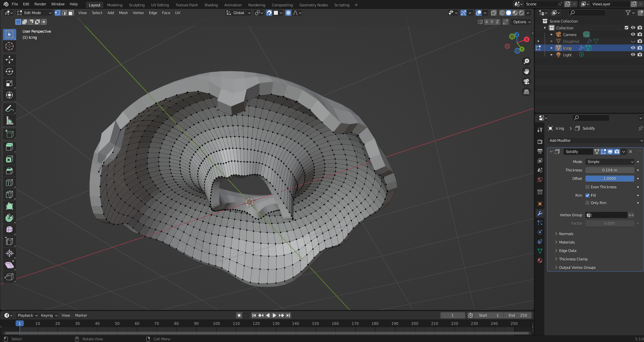The height and width of the screenshot is (342, 644).
Task: Open the Edit Mode selector dropdown
Action: pos(34,13)
